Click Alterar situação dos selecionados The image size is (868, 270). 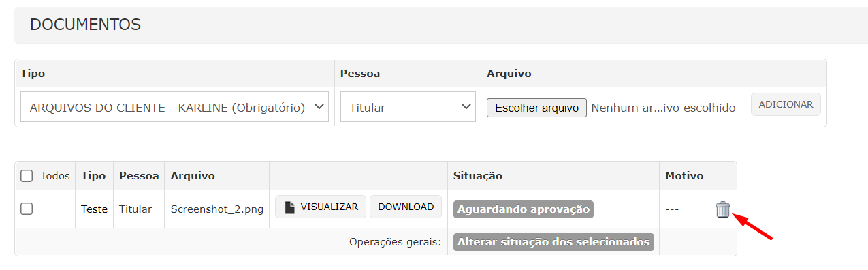[x=554, y=242]
